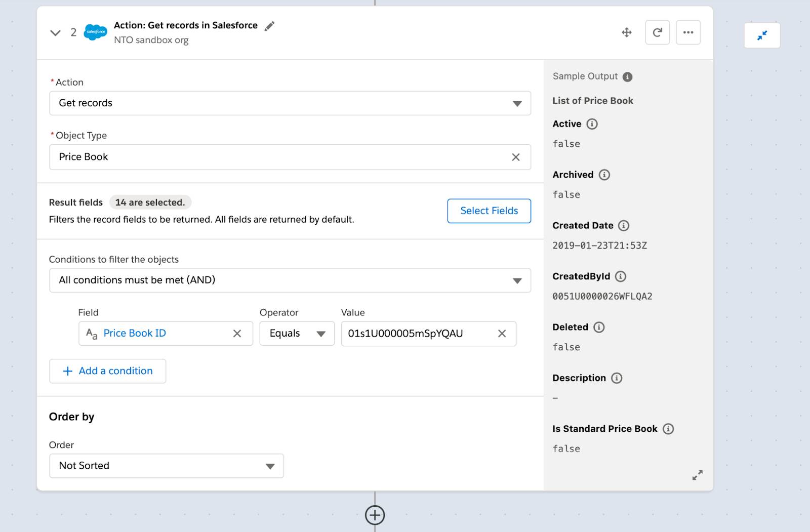The image size is (810, 532).
Task: Click the 'Action: Get records in Salesforce' title
Action: [186, 25]
